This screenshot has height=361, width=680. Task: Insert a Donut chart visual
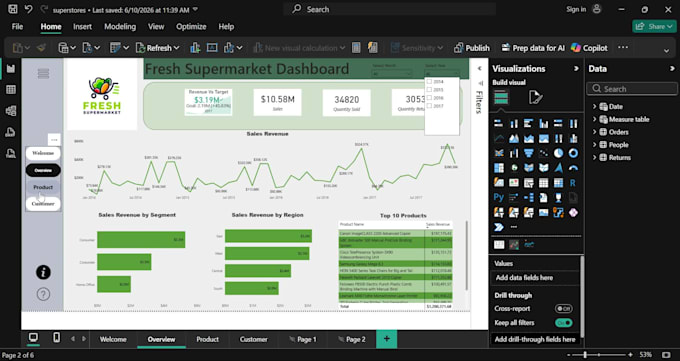pyautogui.click(x=573, y=153)
